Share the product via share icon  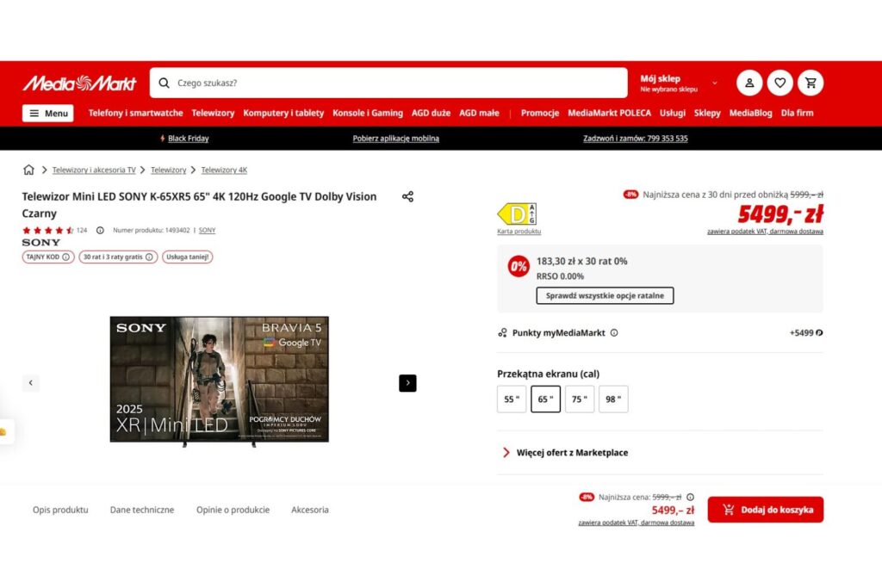pyautogui.click(x=407, y=196)
